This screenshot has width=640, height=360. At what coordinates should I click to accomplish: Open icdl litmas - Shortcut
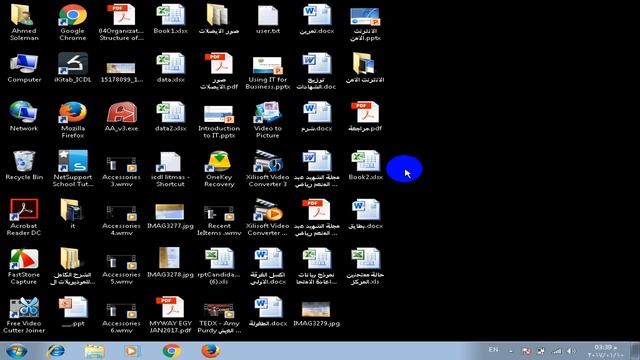[170, 169]
